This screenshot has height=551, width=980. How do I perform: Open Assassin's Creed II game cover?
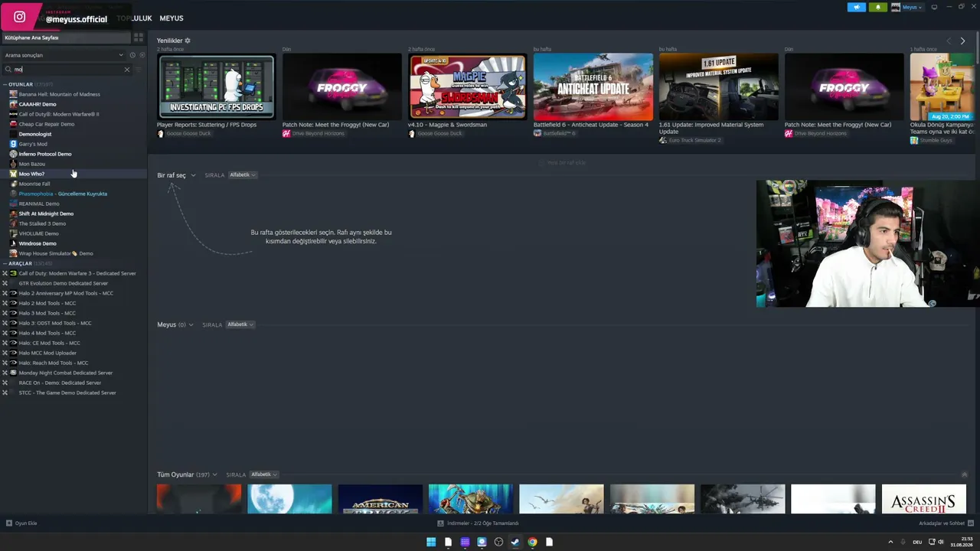(x=923, y=499)
